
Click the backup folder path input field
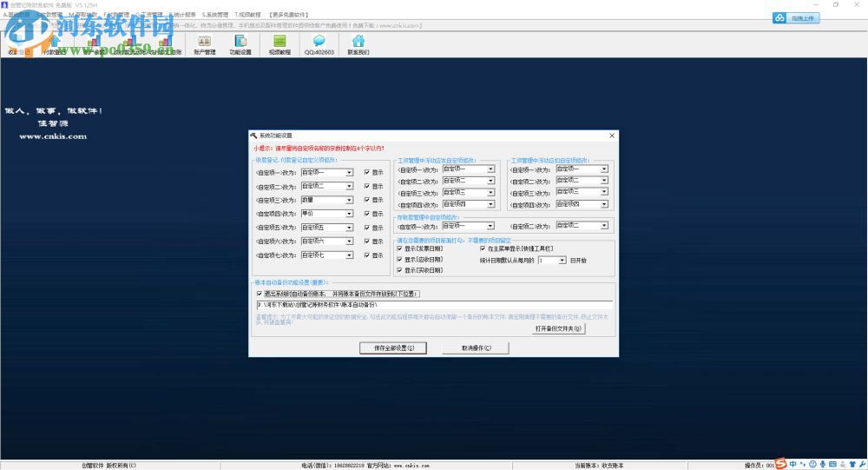(x=435, y=305)
